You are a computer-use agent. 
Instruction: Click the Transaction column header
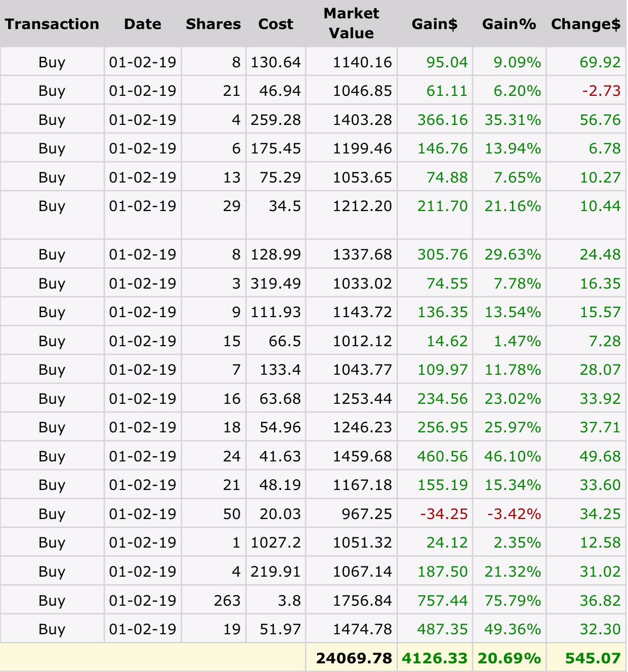coord(52,24)
